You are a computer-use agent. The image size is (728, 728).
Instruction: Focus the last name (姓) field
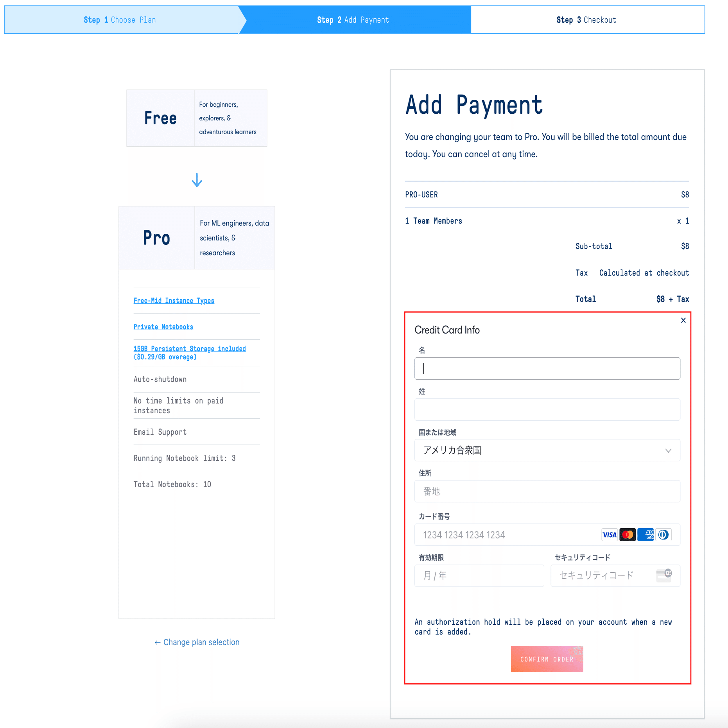547,409
